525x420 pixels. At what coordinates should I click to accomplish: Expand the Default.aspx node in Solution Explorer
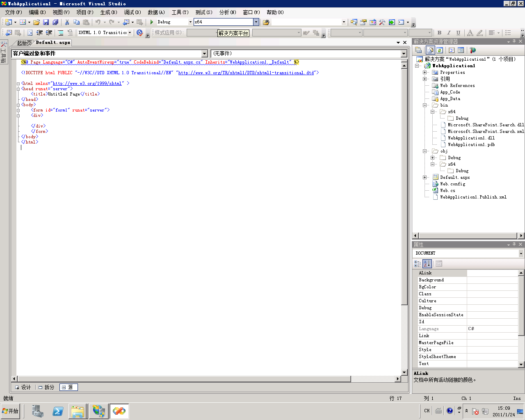(x=425, y=177)
